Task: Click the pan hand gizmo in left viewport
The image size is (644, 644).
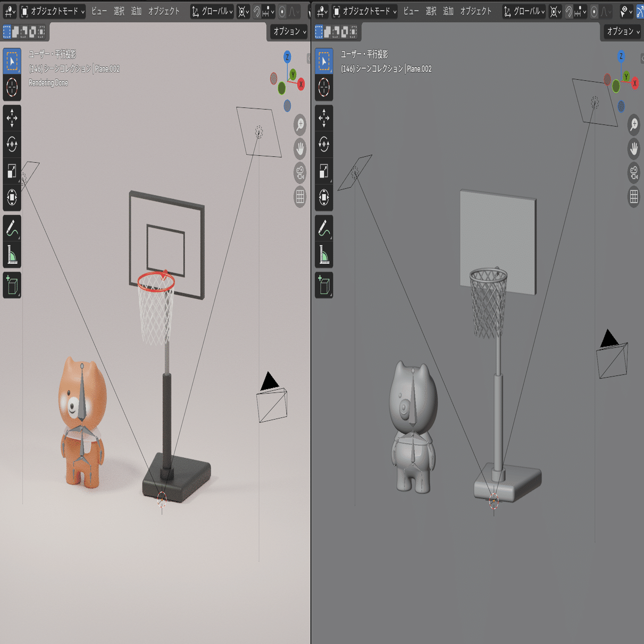Action: tap(300, 149)
